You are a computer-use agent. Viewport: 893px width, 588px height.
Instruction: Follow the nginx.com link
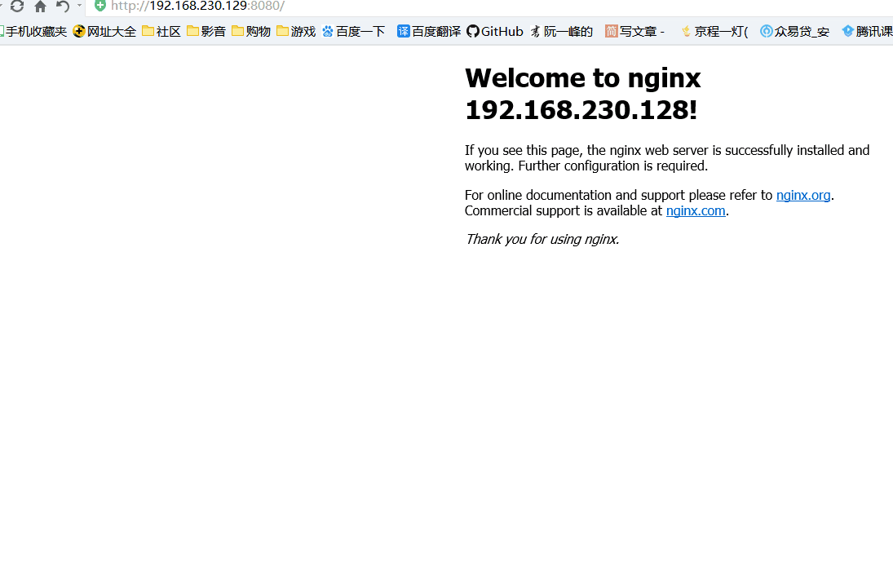click(696, 210)
